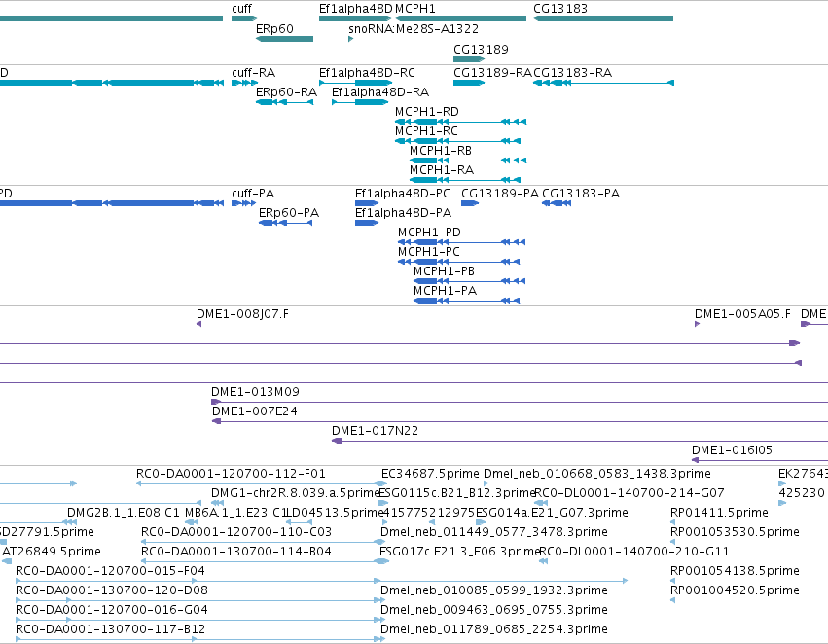Select the MCPH1-PC protein label
Image resolution: width=828 pixels, height=644 pixels.
[429, 252]
